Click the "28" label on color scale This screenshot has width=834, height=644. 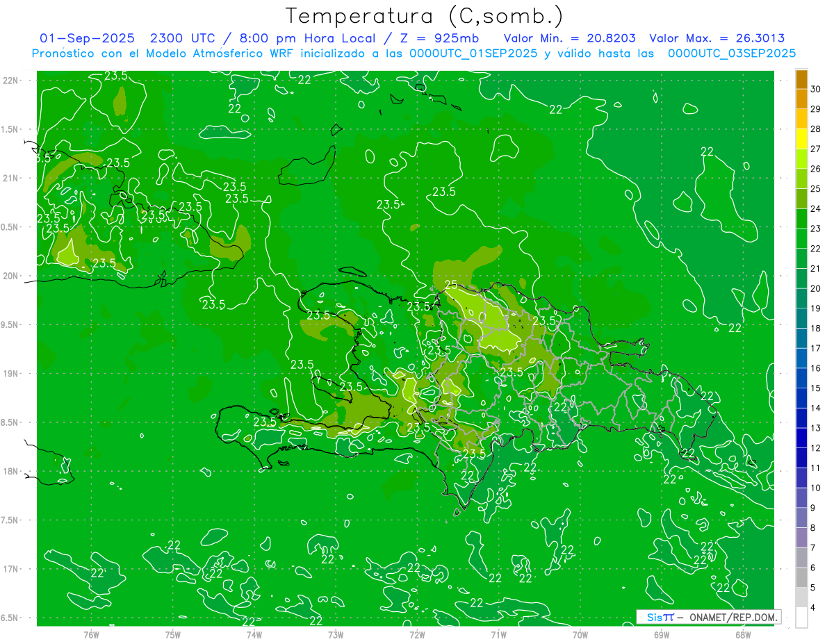coord(816,129)
